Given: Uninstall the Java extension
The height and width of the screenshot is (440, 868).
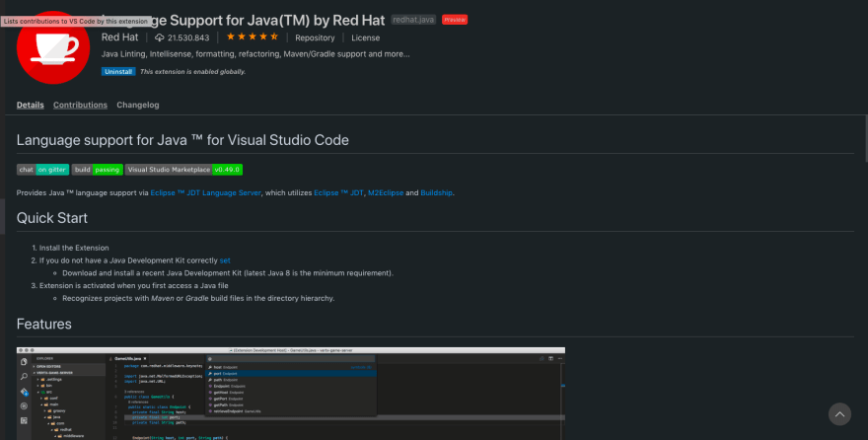Looking at the screenshot, I should tap(118, 71).
